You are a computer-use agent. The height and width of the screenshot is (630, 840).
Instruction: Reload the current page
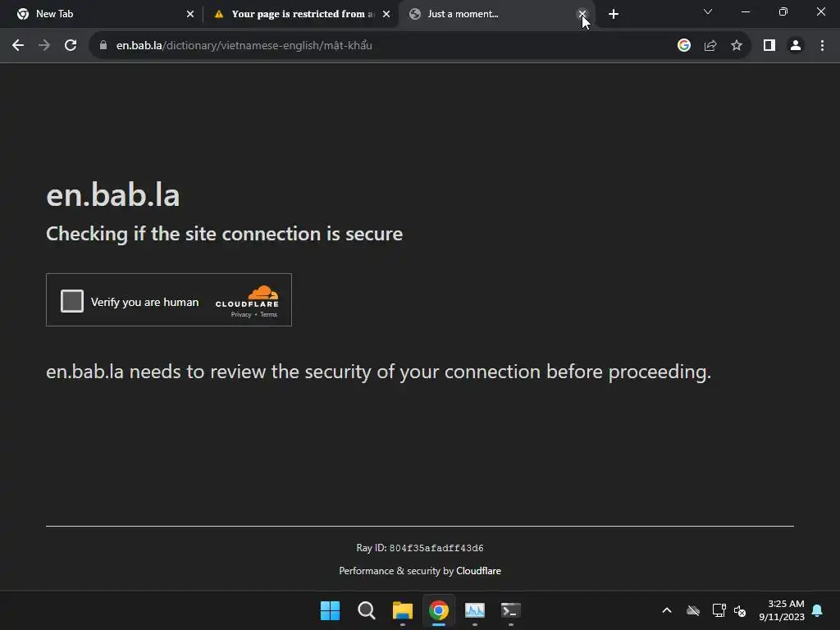(x=71, y=46)
